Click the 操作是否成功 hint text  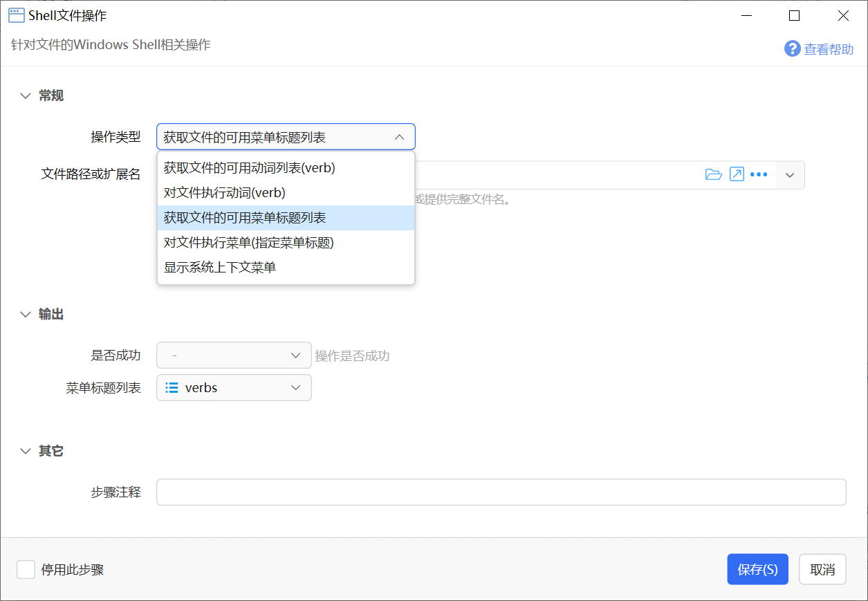coord(352,356)
